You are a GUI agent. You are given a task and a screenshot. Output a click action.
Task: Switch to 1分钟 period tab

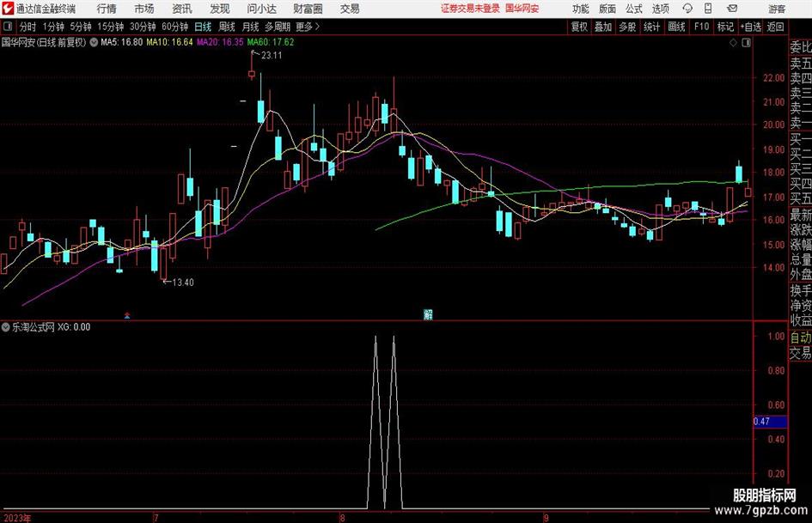tap(53, 27)
